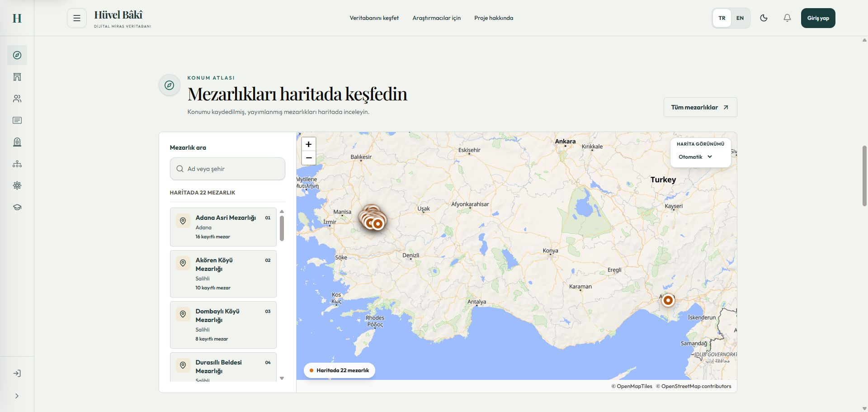Open Araştırmacılar için menu
Screen dimensions: 868x412
click(436, 18)
